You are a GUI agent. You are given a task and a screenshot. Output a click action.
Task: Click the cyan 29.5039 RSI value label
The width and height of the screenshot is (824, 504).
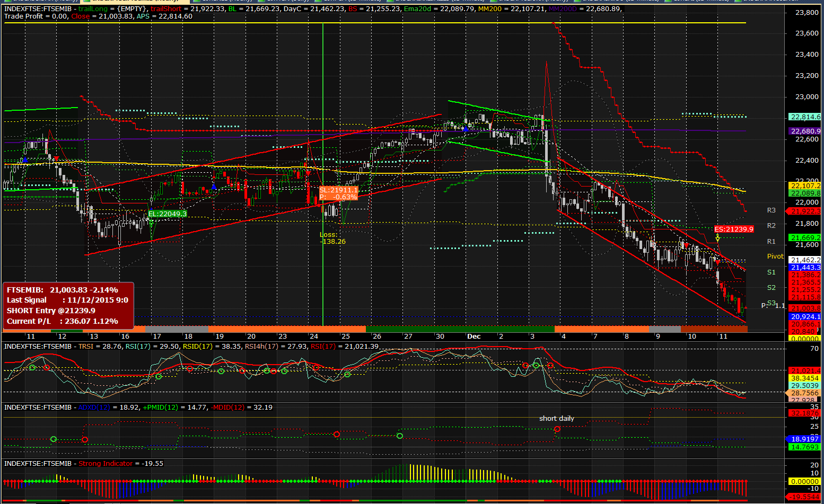pyautogui.click(x=805, y=386)
